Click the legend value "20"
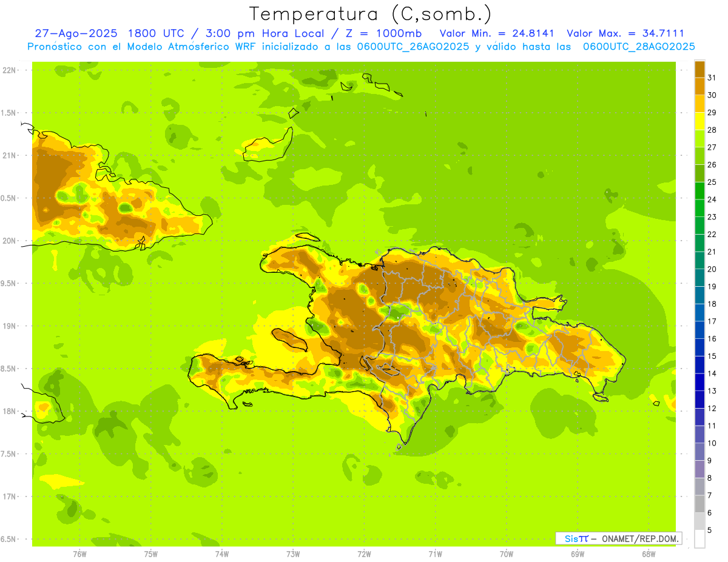The height and width of the screenshot is (562, 728). coord(712,269)
